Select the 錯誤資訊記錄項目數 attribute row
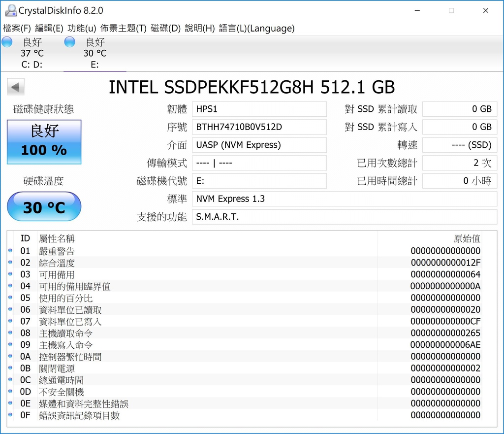Viewport: 504px width, 434px height. (x=244, y=415)
